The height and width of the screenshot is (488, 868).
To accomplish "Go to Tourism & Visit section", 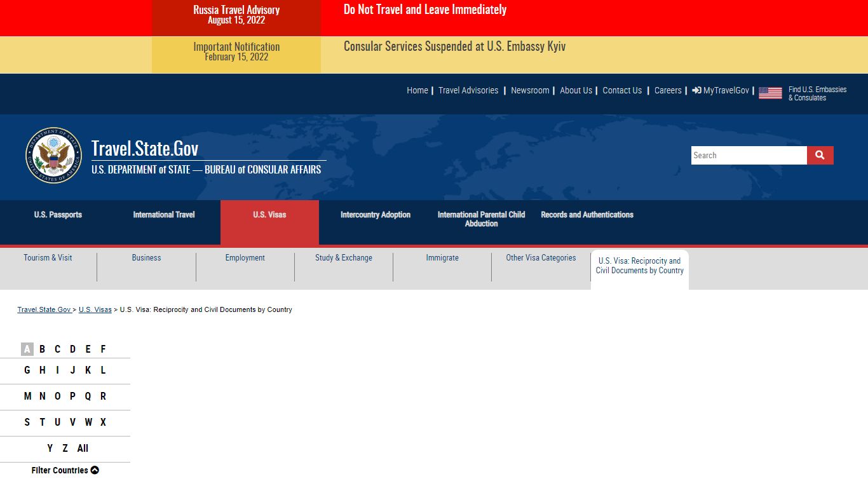I will click(x=48, y=258).
